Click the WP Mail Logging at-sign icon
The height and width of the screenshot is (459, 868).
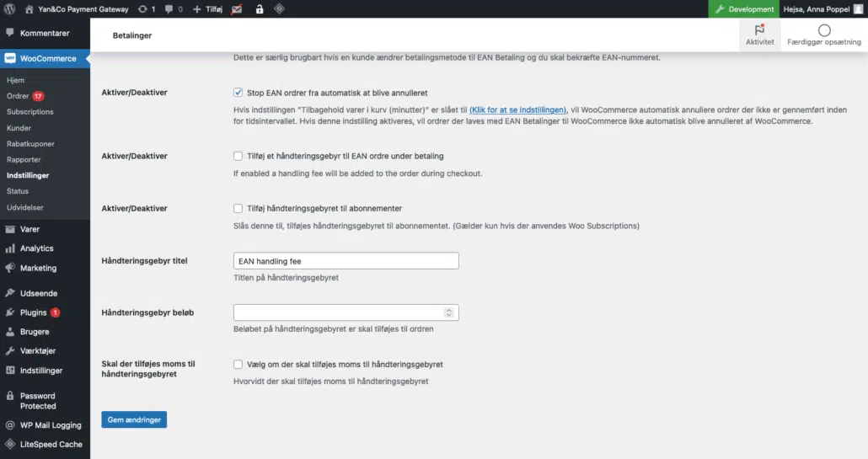tap(10, 425)
